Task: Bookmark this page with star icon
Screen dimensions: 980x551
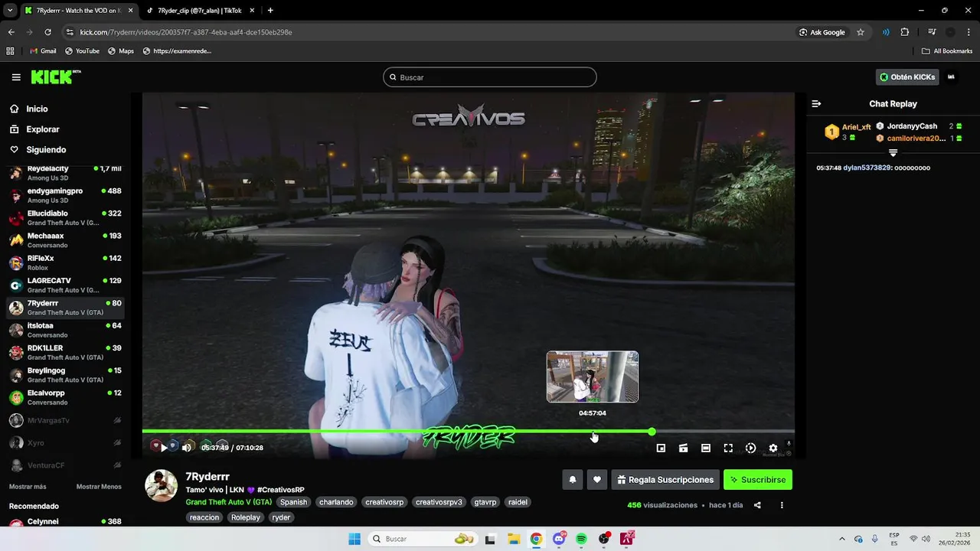Action: 861,32
